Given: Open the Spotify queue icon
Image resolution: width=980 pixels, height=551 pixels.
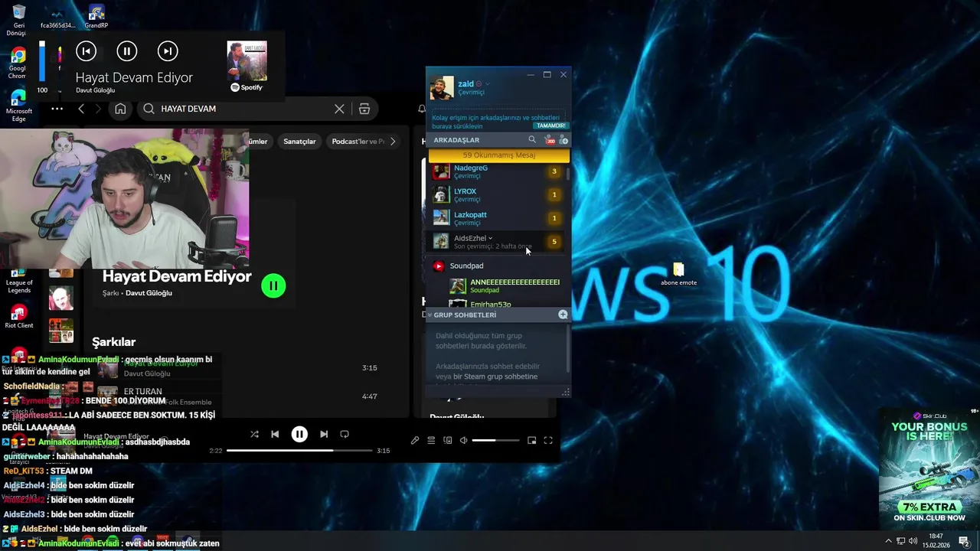Looking at the screenshot, I should click(x=431, y=440).
